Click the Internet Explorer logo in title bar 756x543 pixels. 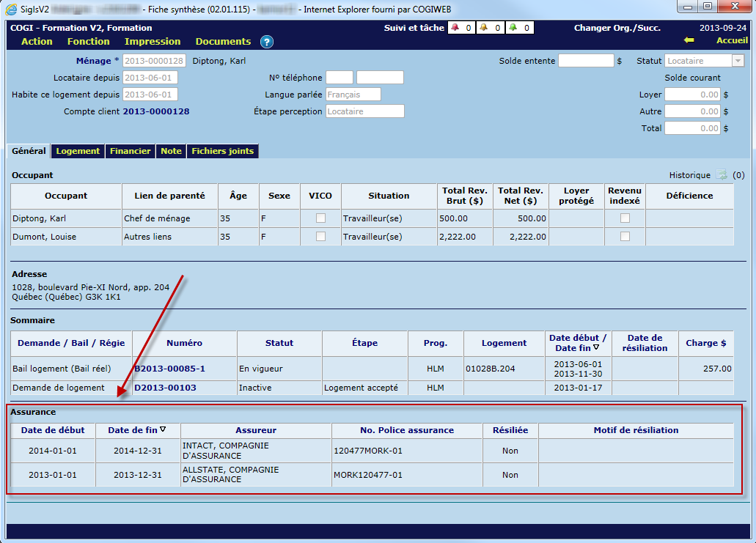point(12,9)
